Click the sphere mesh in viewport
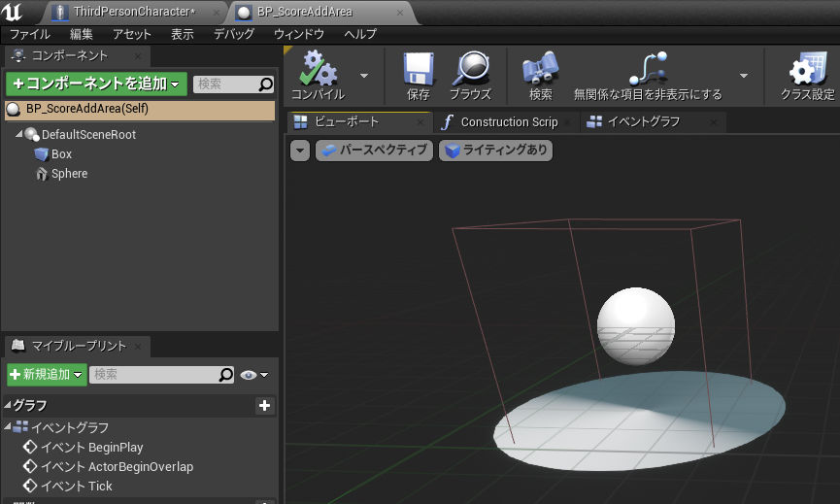This screenshot has width=840, height=504. point(636,326)
